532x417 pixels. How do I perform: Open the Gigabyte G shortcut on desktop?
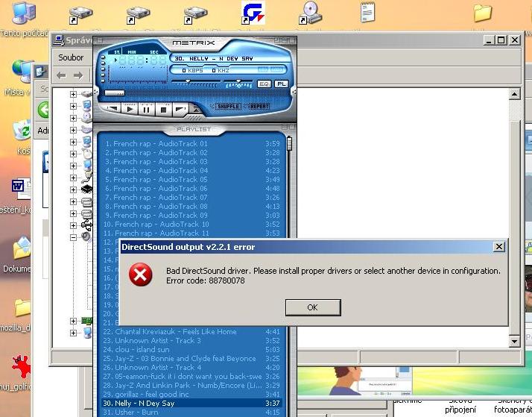pos(253,13)
